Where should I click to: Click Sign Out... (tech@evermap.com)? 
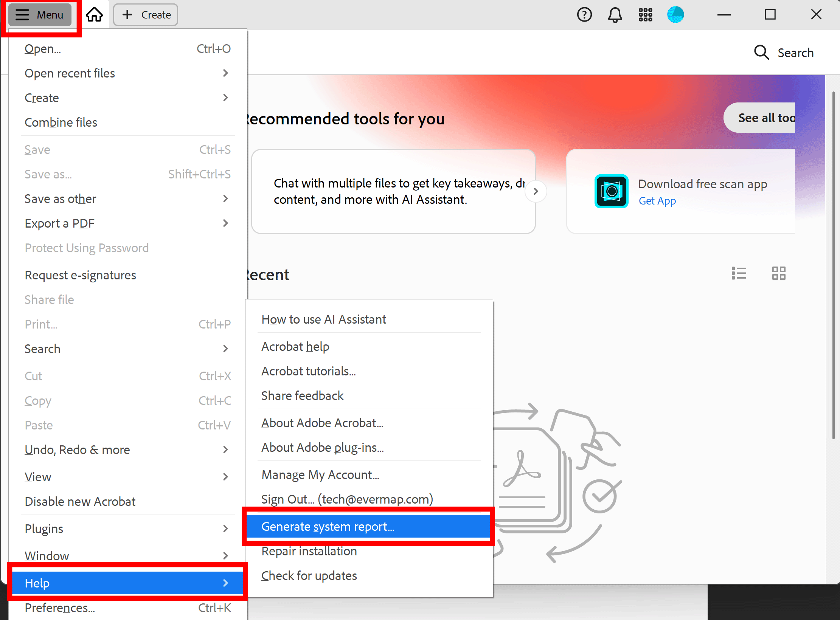pyautogui.click(x=369, y=499)
